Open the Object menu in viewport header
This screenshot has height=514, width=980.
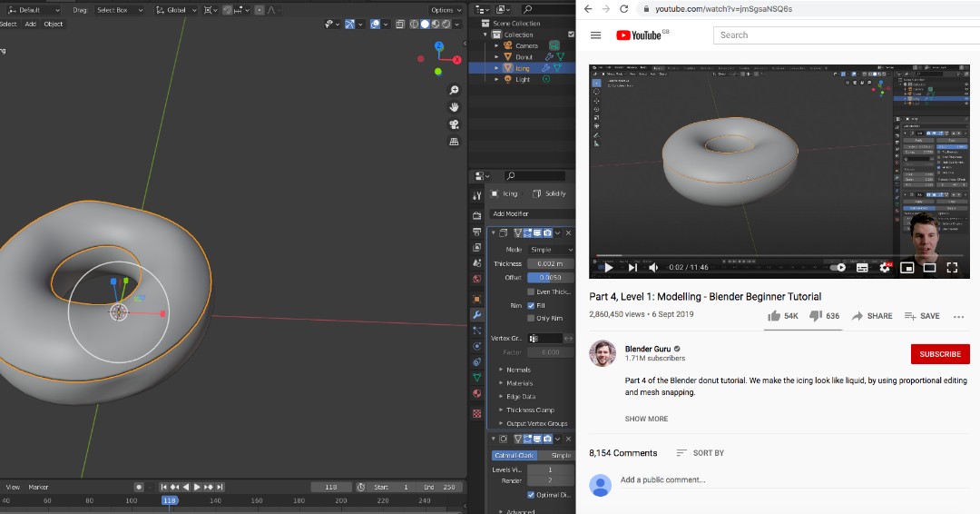[54, 24]
